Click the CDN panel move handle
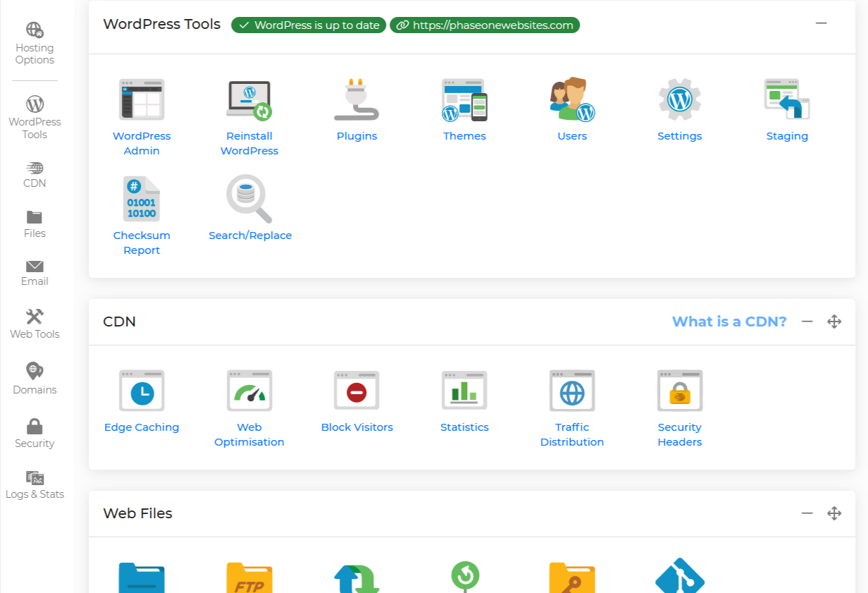 834,322
